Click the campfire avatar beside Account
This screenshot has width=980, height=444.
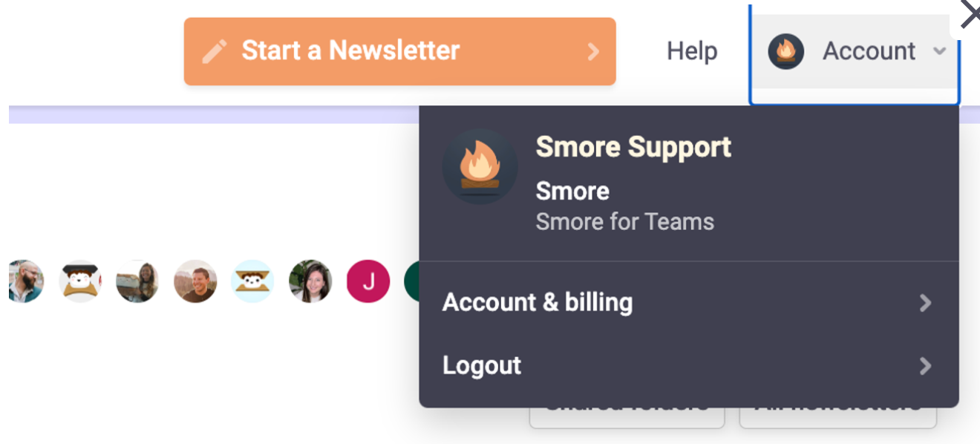pos(786,51)
